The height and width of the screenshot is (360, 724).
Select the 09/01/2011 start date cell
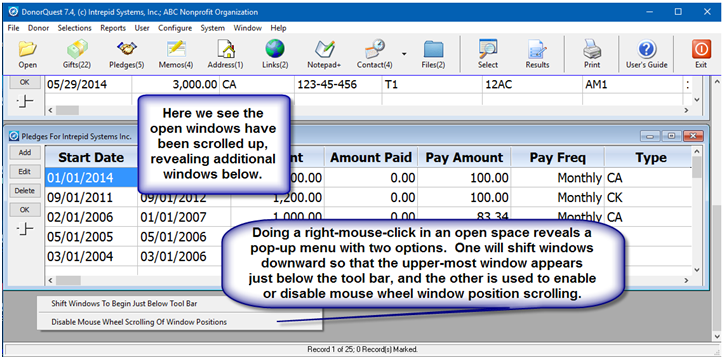coord(91,198)
